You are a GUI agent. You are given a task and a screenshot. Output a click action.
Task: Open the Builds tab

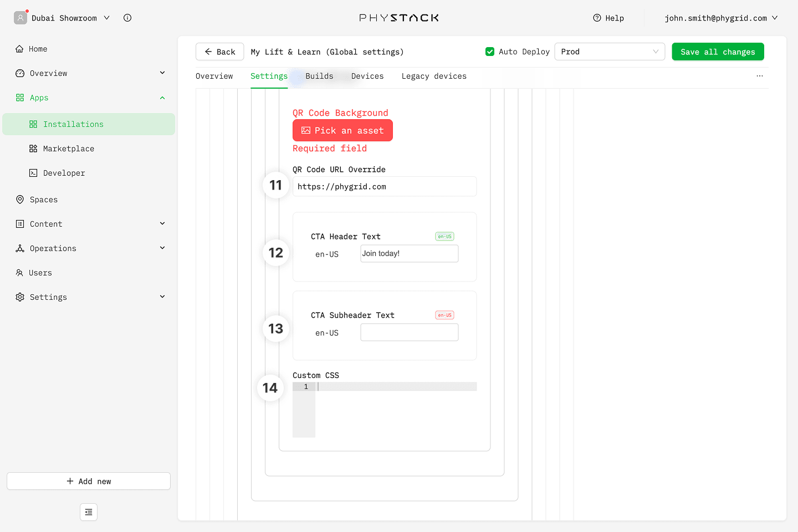[x=319, y=76]
